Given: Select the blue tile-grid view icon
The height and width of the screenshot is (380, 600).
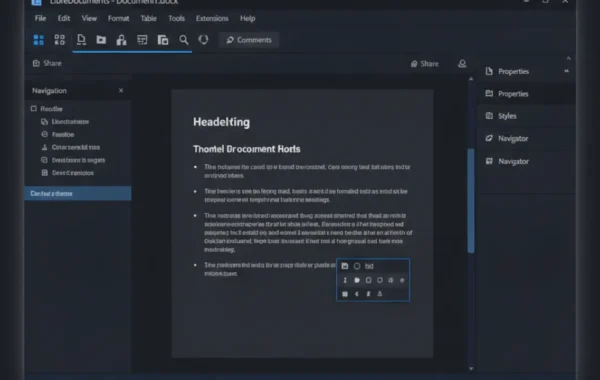Looking at the screenshot, I should point(39,40).
